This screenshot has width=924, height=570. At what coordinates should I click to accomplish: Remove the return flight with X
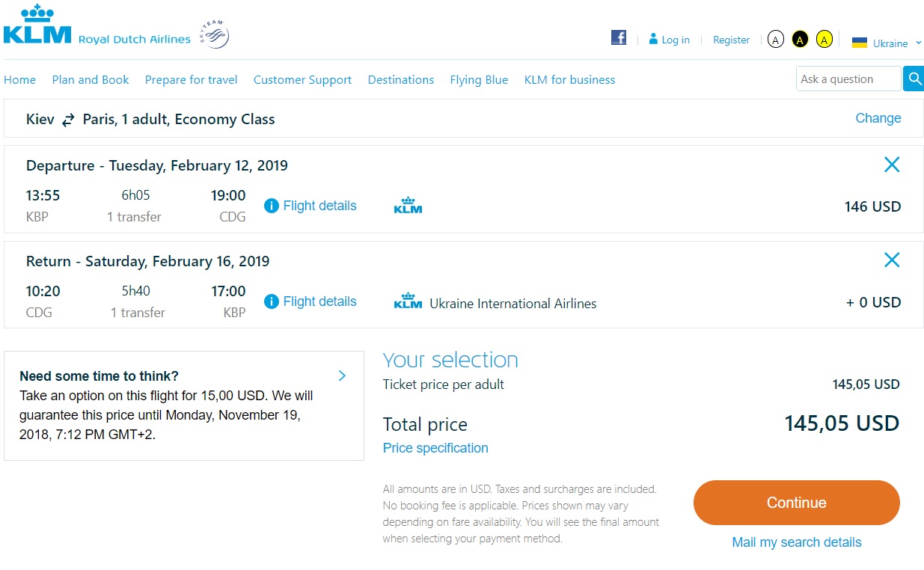pos(892,260)
